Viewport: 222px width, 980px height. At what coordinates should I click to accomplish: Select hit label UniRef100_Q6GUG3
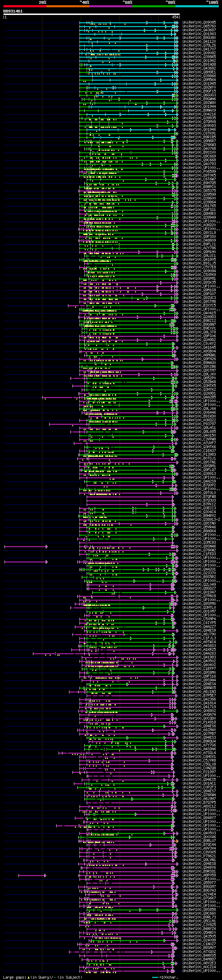coord(199,95)
